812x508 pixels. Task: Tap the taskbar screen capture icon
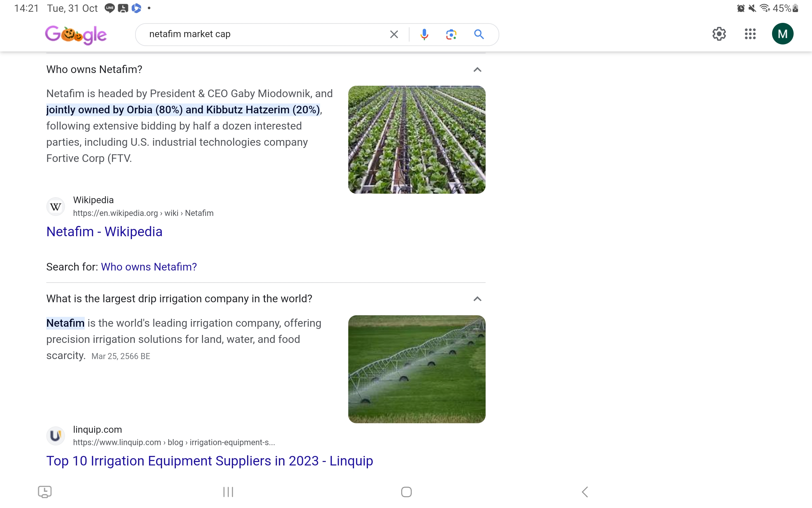(x=45, y=492)
